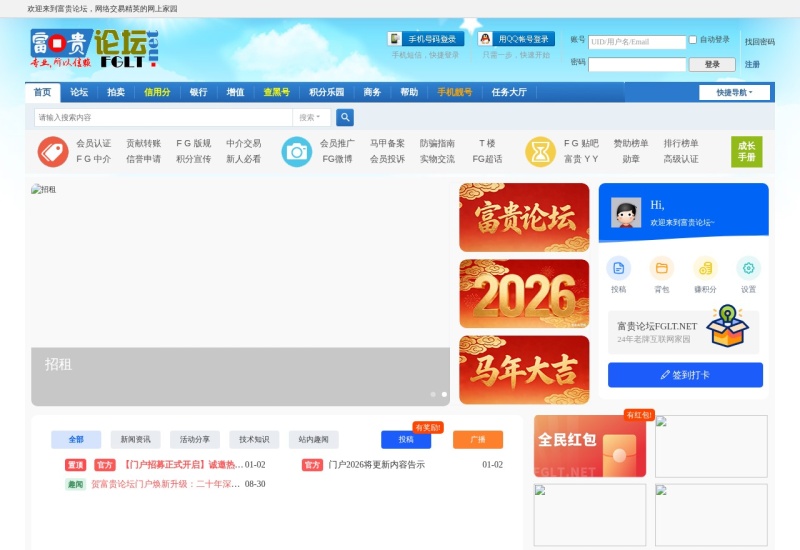
Task: Select the 技术知识 category tab
Action: tap(254, 439)
